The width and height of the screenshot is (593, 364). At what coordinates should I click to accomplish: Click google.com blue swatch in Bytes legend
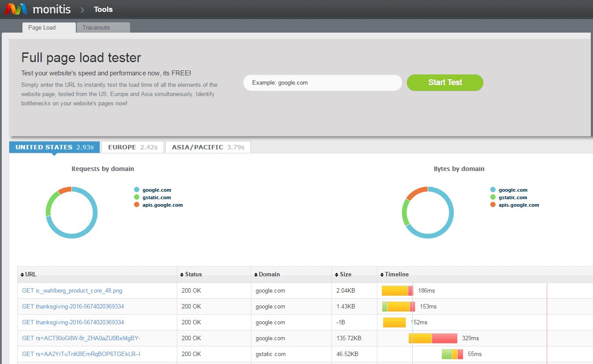click(x=493, y=190)
